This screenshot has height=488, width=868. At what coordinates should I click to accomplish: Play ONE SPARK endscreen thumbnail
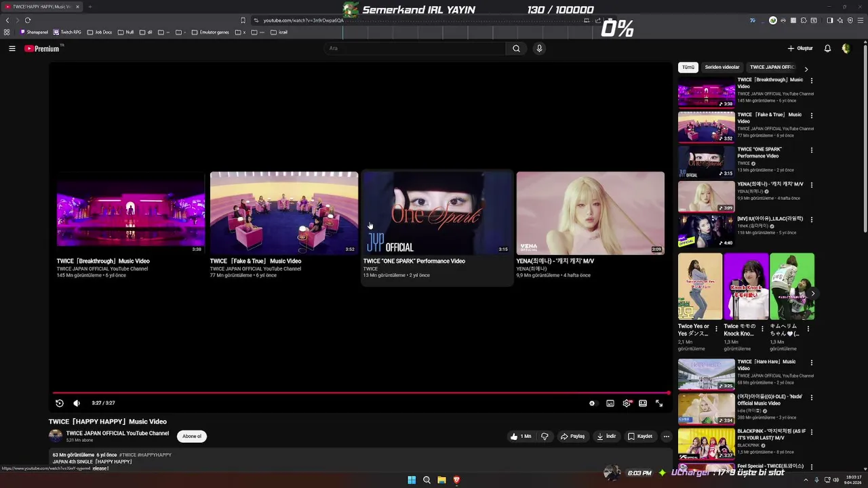point(437,213)
